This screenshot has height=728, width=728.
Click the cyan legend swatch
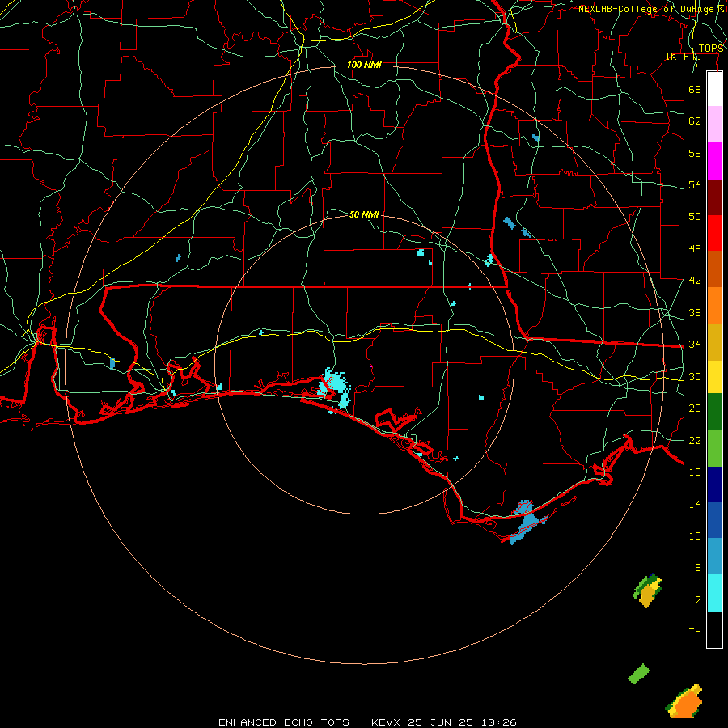[x=714, y=593]
